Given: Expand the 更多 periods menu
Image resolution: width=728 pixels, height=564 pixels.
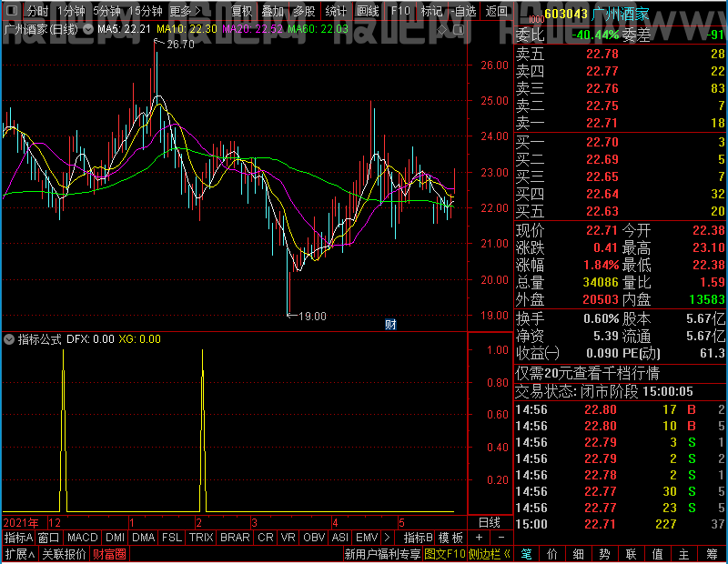Looking at the screenshot, I should tap(185, 11).
